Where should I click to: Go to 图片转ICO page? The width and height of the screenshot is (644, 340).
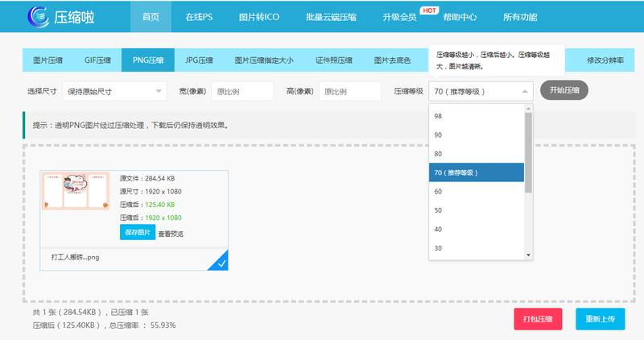tap(259, 17)
